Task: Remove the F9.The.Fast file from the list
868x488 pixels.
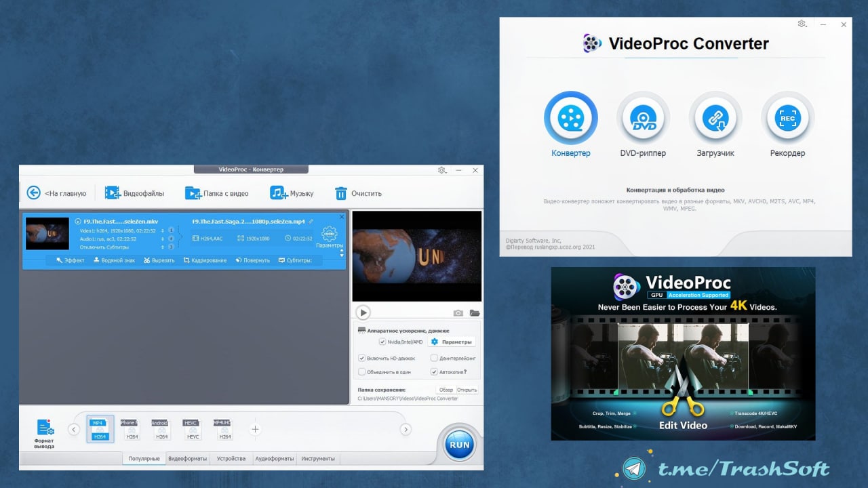Action: [x=342, y=217]
